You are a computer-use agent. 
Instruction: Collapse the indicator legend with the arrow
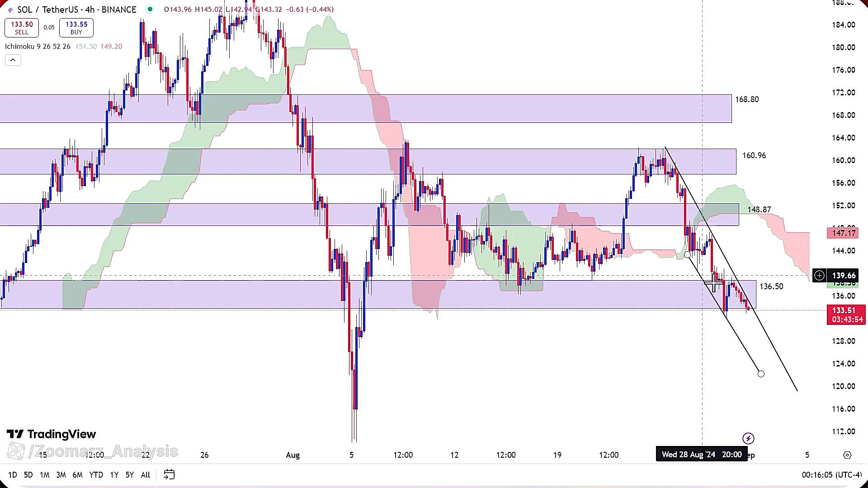coord(13,60)
